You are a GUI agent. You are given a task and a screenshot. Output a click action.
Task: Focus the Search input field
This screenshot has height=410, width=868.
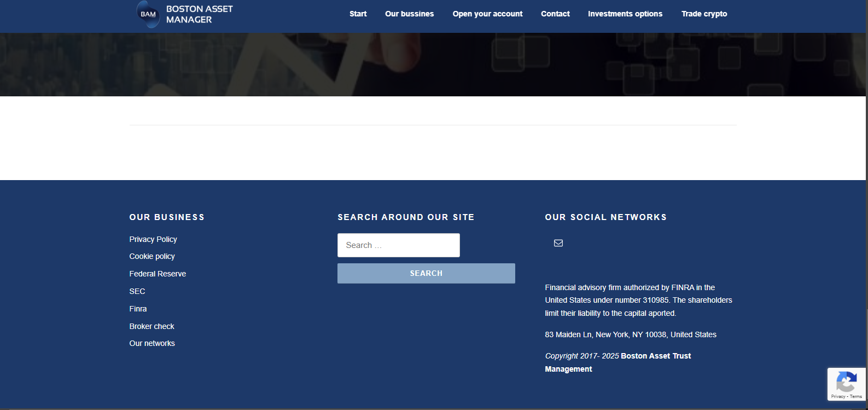point(399,245)
